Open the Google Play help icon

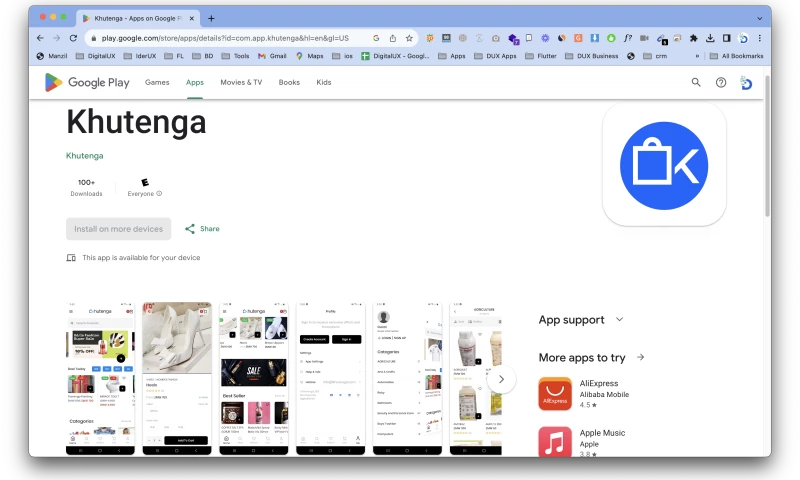click(721, 82)
